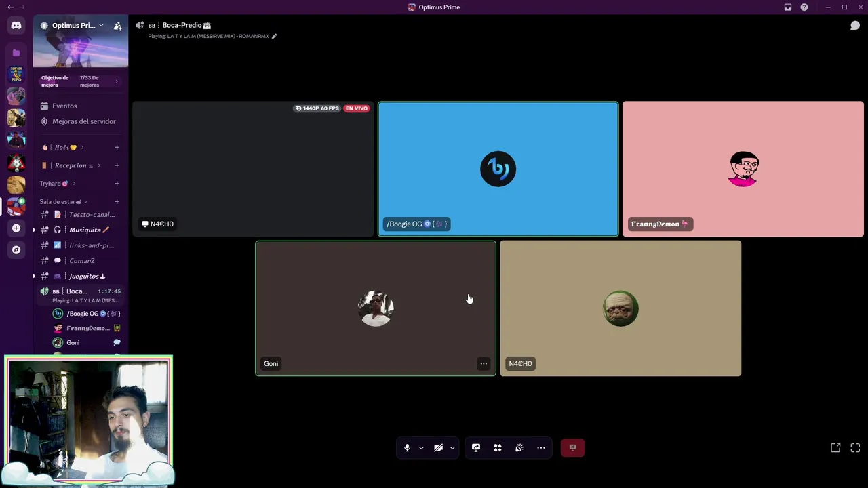This screenshot has height=488, width=868.
Task: Select FrannyDemo in voice member list
Action: click(87, 328)
